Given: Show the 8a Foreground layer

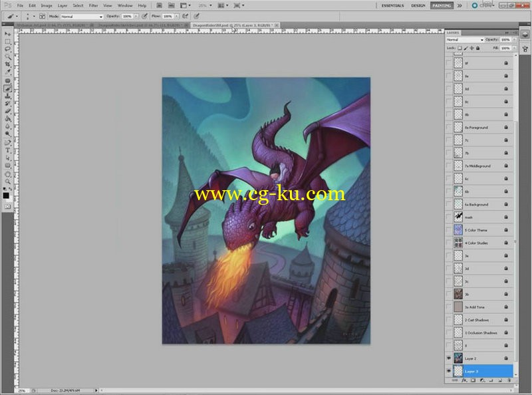Looking at the screenshot, I should (448, 127).
